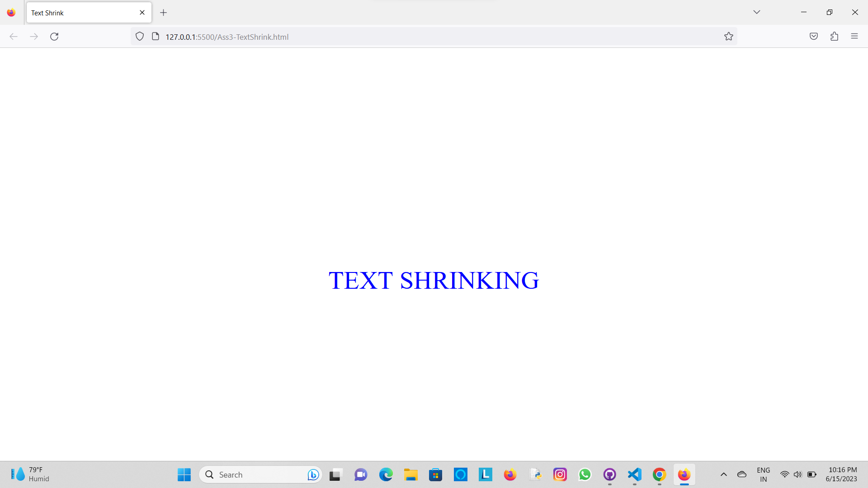Open the Extensions puzzle icon

coord(834,37)
